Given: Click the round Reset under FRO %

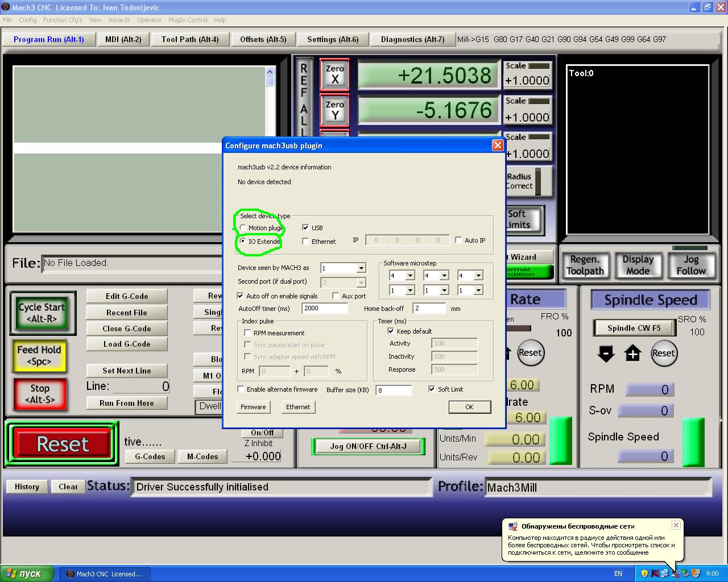Looking at the screenshot, I should point(530,352).
